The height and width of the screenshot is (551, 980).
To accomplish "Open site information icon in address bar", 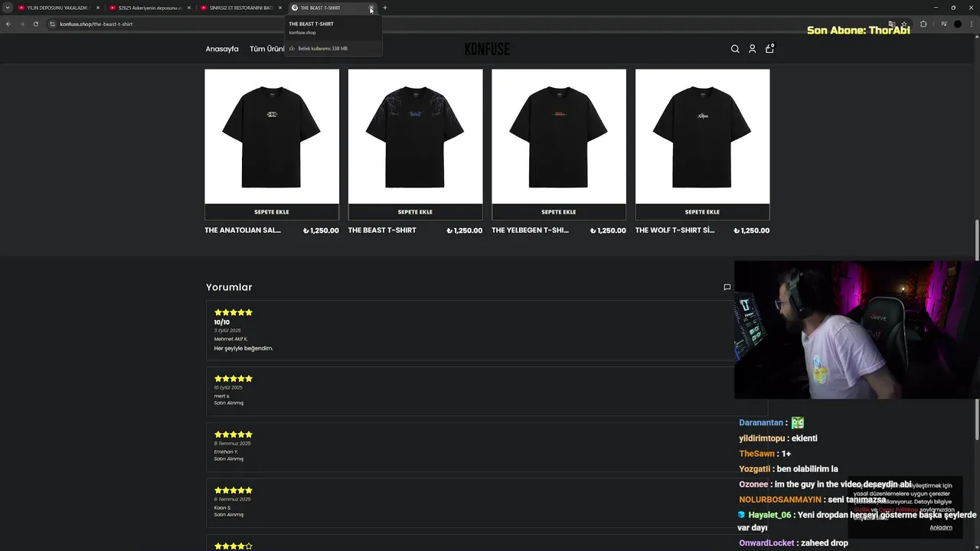I will [x=53, y=24].
